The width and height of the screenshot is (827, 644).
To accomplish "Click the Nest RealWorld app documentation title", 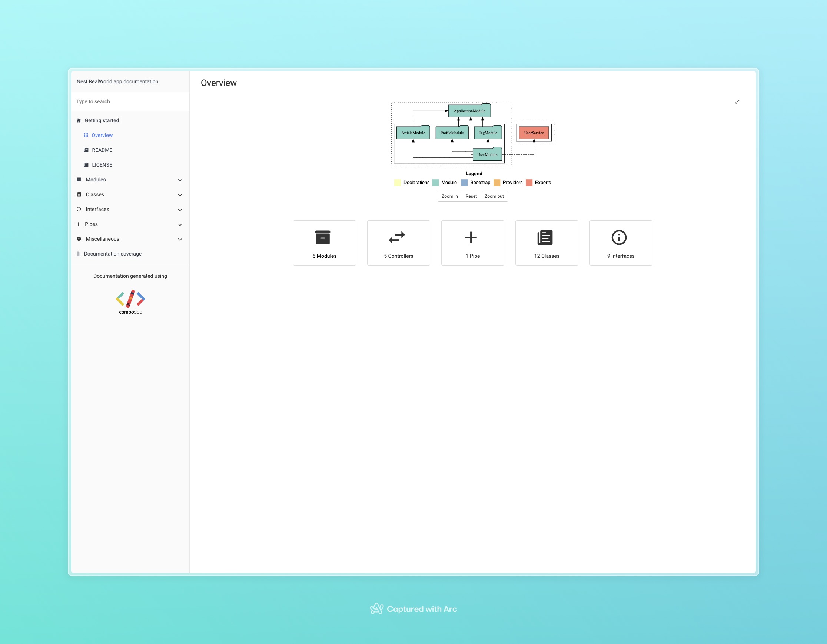I will (117, 81).
